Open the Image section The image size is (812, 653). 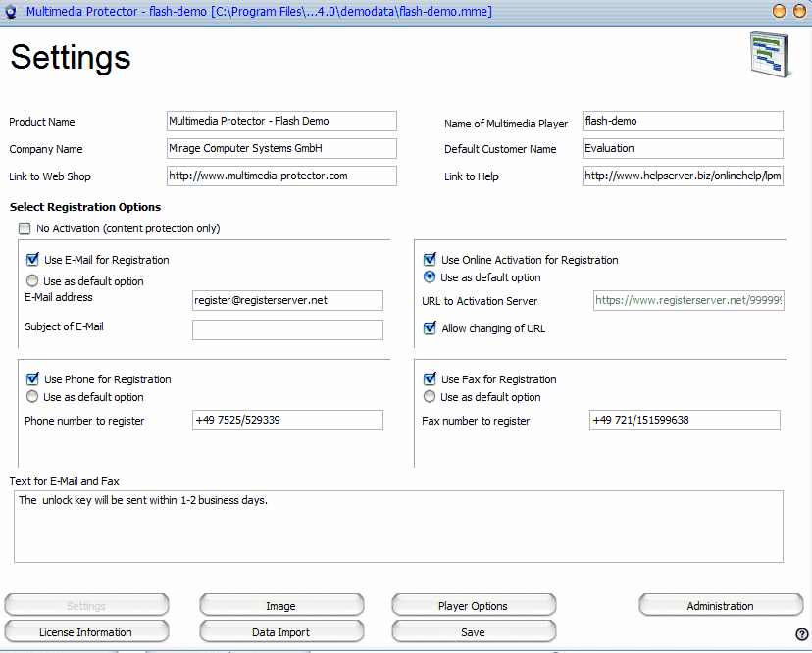pos(280,606)
